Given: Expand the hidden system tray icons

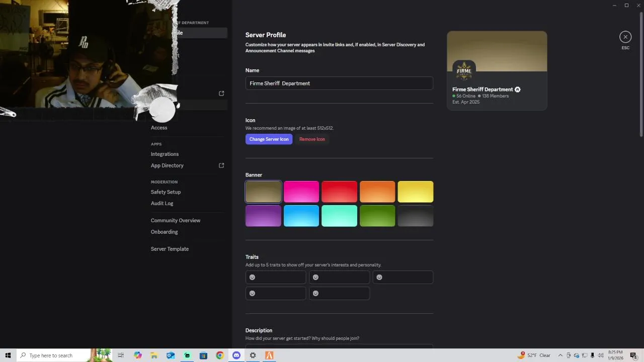Looking at the screenshot, I should [x=560, y=355].
